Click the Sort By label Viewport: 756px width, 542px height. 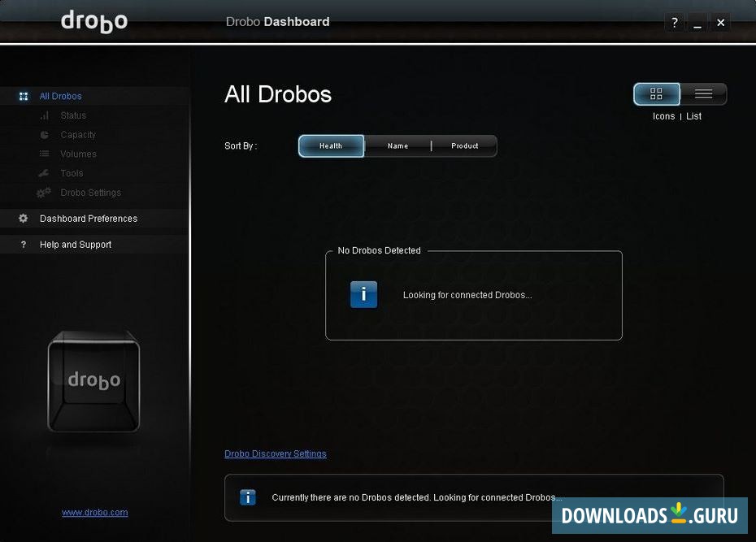(x=241, y=146)
